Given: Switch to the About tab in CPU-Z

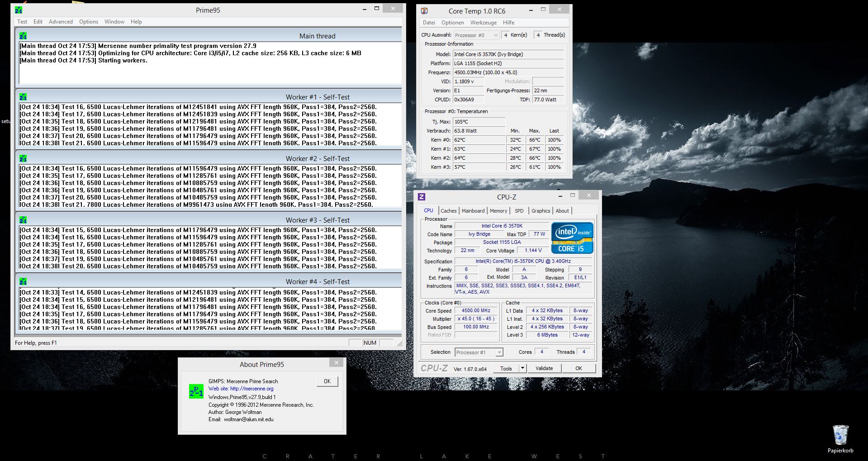Looking at the screenshot, I should [562, 211].
